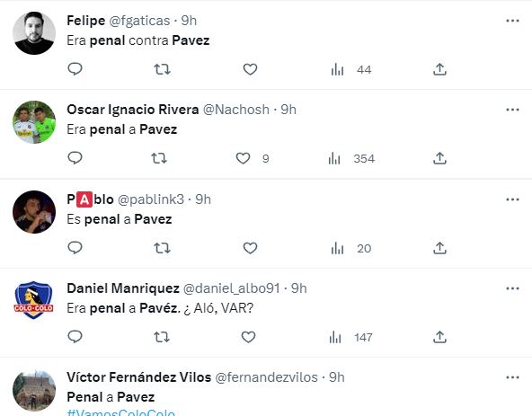532x416 pixels.
Task: Reply to Daniel Manriquez's tweet
Action: coord(75,337)
